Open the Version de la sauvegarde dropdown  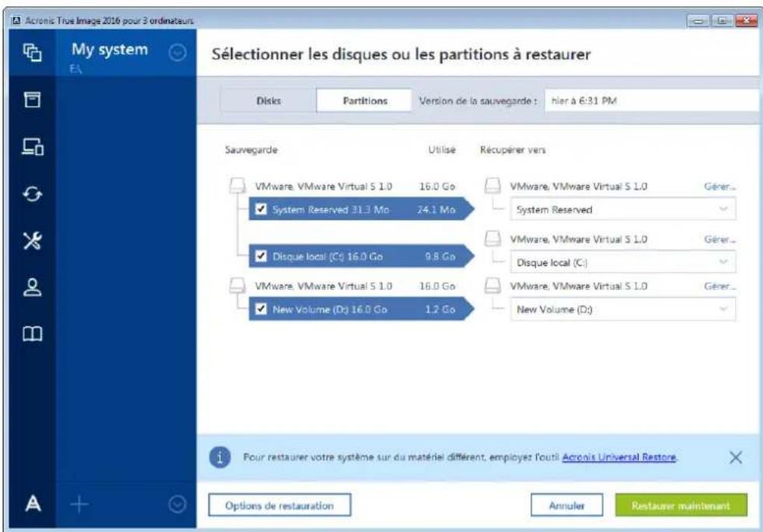pyautogui.click(x=652, y=101)
